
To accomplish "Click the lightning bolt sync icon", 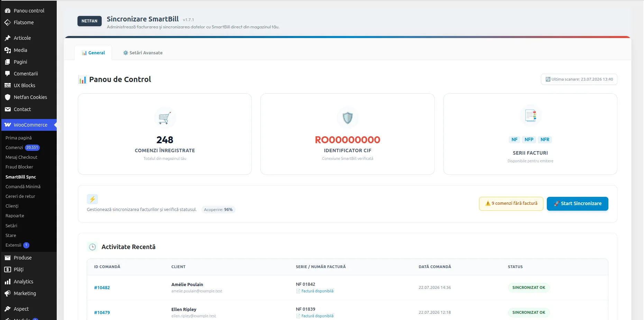I will [x=92, y=199].
